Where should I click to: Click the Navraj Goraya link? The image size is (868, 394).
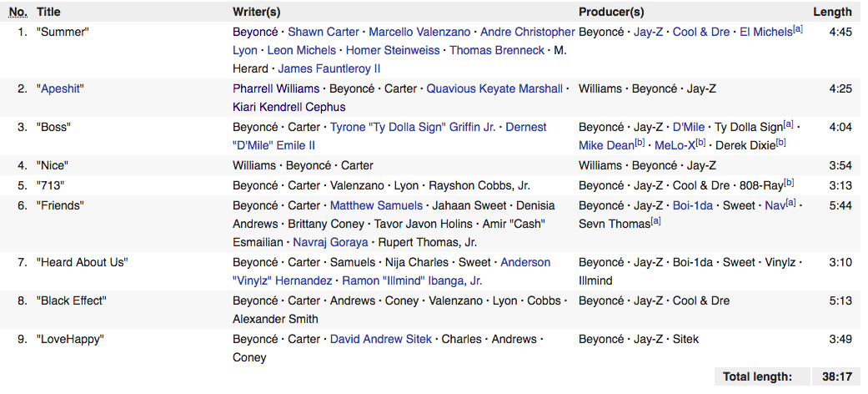(x=330, y=242)
